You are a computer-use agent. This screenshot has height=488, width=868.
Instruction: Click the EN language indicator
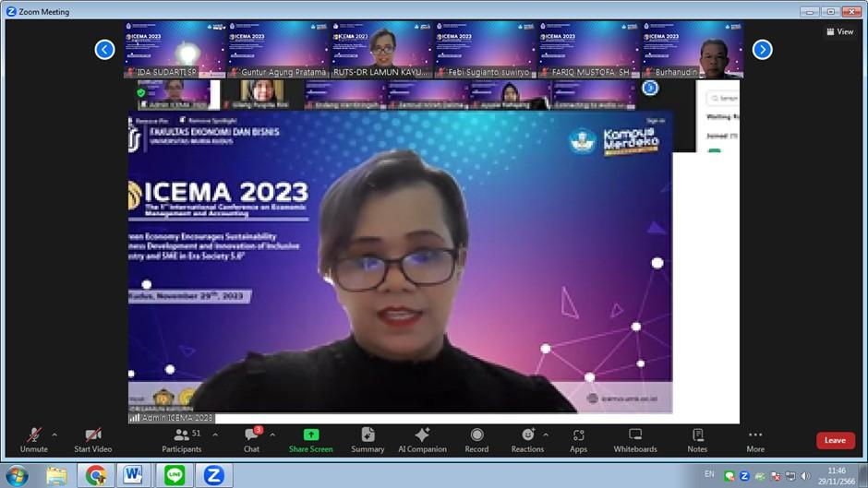709,474
